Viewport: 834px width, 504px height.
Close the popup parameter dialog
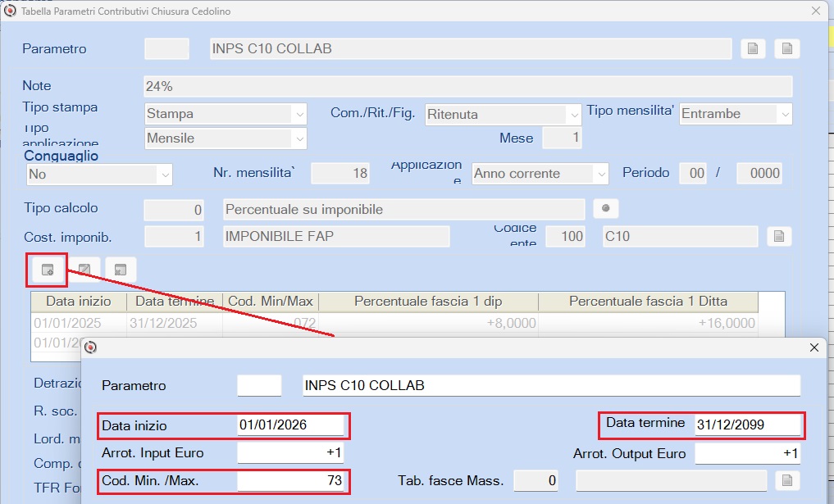pos(813,347)
